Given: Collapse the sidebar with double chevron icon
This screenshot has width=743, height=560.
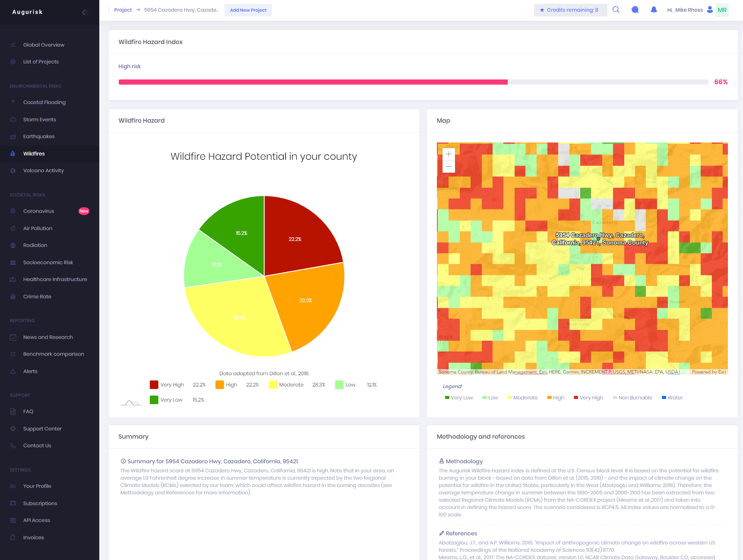Looking at the screenshot, I should point(85,12).
